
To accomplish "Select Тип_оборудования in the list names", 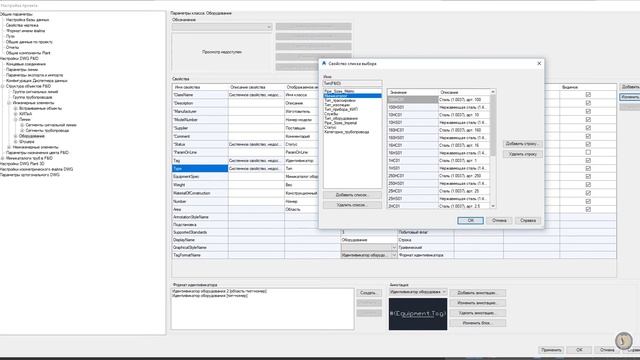I will click(340, 118).
